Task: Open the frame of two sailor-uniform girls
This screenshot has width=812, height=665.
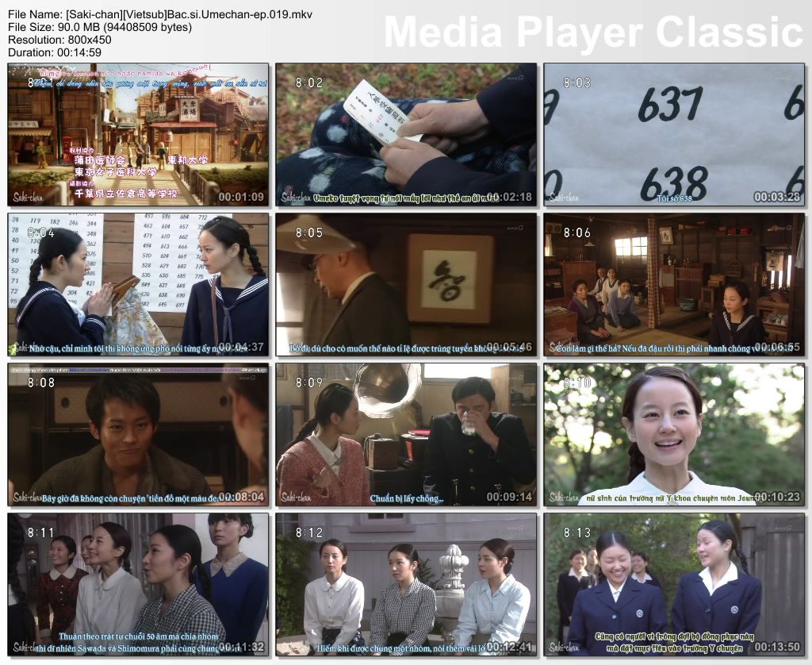Action: (x=138, y=284)
